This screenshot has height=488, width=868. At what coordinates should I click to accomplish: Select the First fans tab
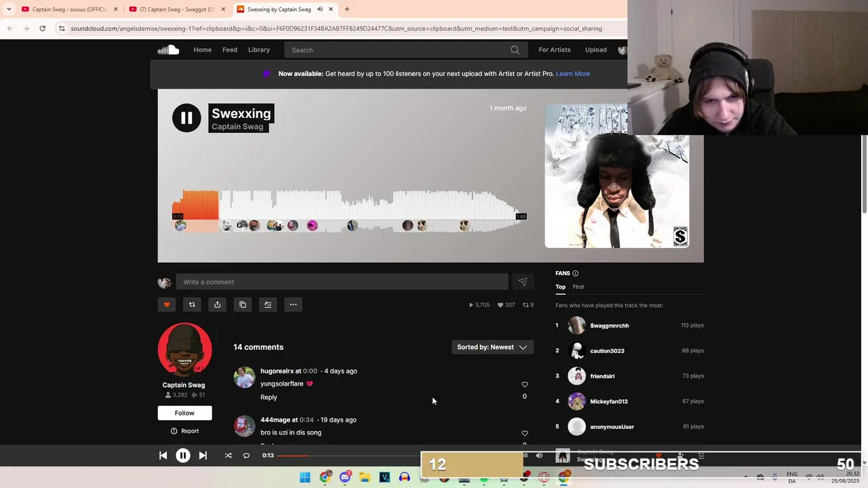click(578, 287)
